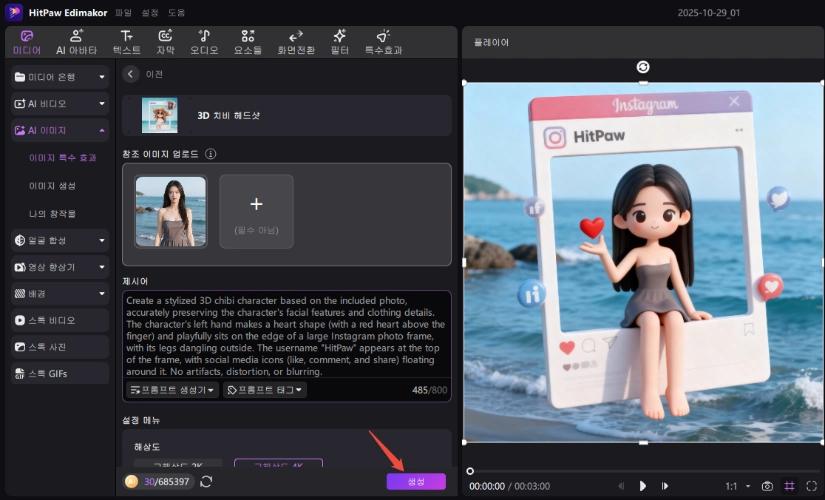Viewport: 825px width, 500px height.
Task: Click the project name 2025-10-29_01
Action: (x=708, y=13)
